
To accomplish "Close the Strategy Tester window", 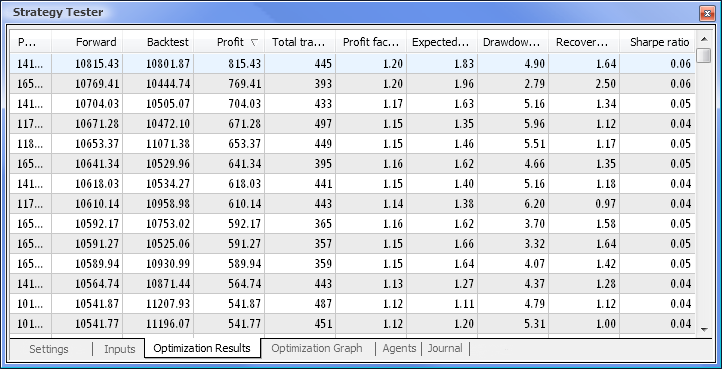I will click(x=707, y=13).
